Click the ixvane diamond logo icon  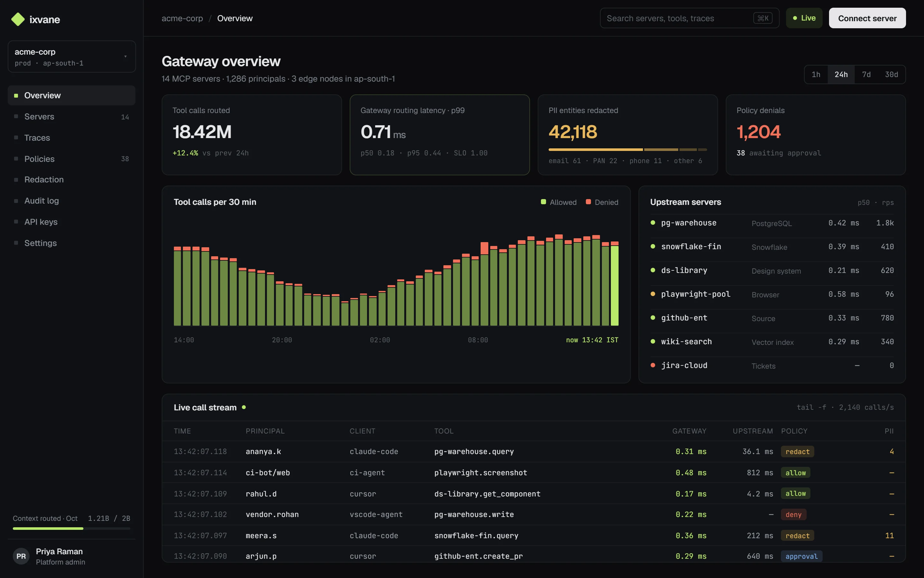click(18, 19)
